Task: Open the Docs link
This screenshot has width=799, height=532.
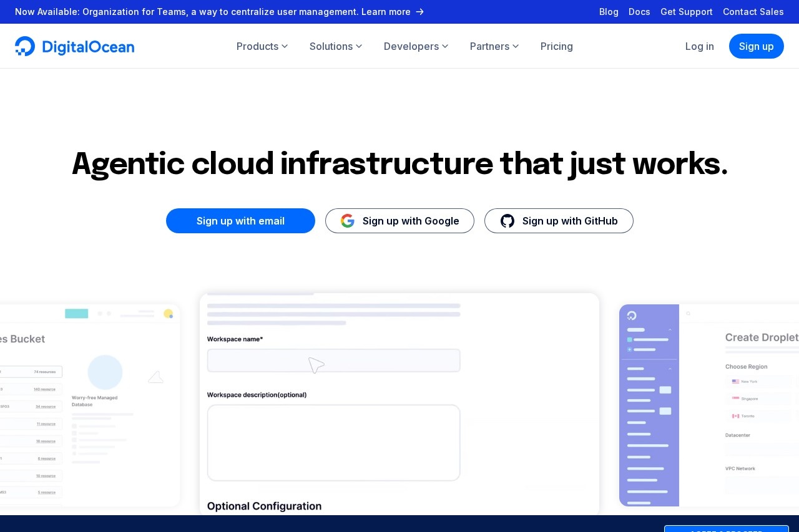Action: tap(639, 12)
